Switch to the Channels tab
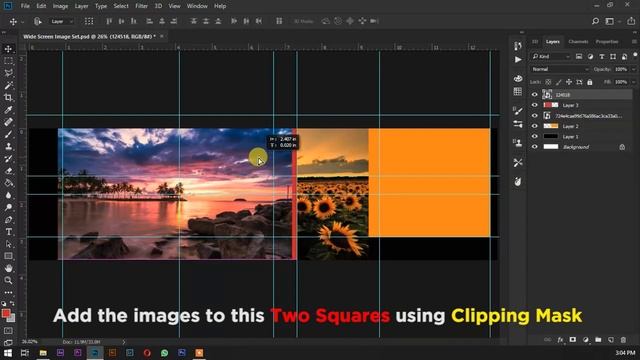This screenshot has width=640, height=360. [578, 42]
